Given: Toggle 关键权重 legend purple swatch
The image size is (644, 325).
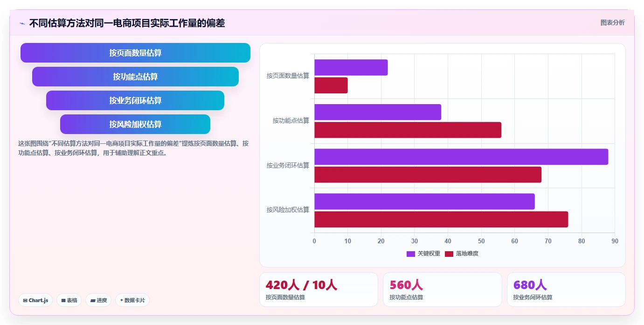Looking at the screenshot, I should (x=411, y=254).
